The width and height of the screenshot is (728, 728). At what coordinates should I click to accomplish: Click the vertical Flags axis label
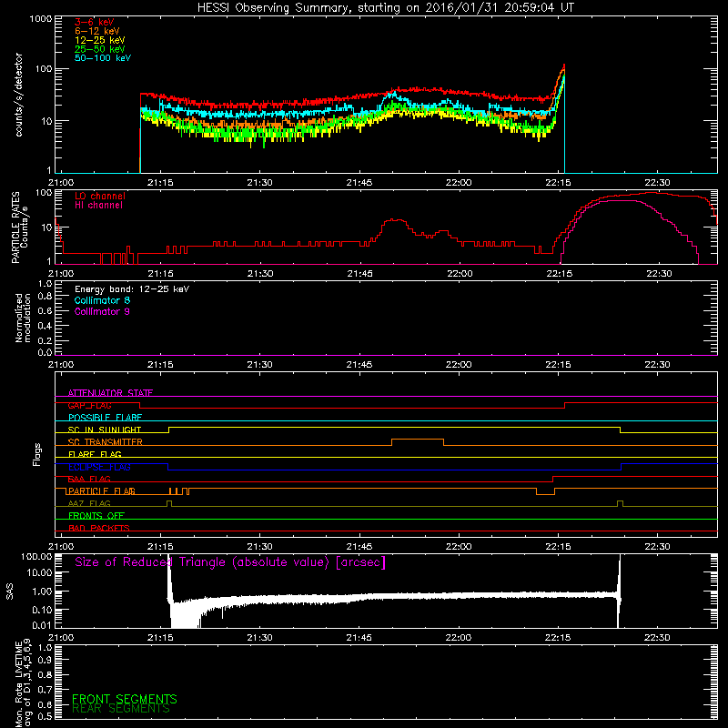tap(37, 454)
